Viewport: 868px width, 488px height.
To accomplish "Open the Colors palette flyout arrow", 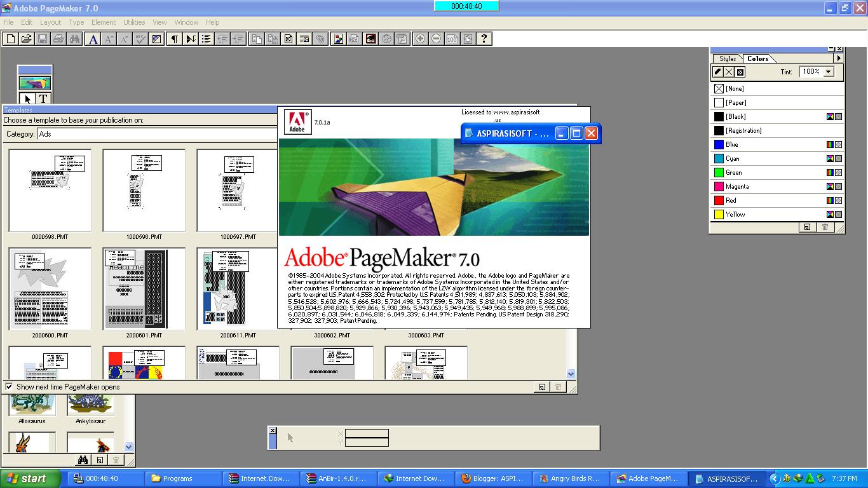I will (838, 58).
